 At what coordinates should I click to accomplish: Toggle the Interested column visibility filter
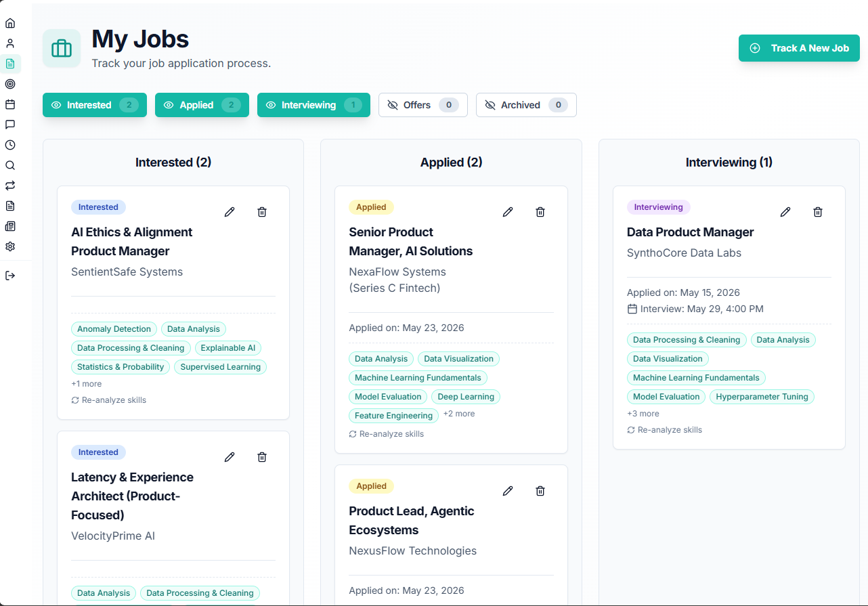coord(95,105)
